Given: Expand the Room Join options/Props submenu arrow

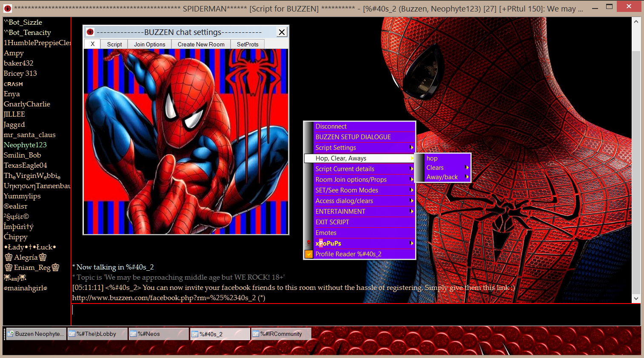Looking at the screenshot, I should (411, 179).
